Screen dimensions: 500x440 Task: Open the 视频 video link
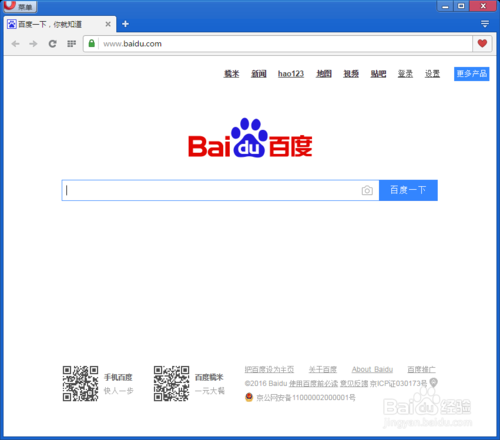coord(351,74)
